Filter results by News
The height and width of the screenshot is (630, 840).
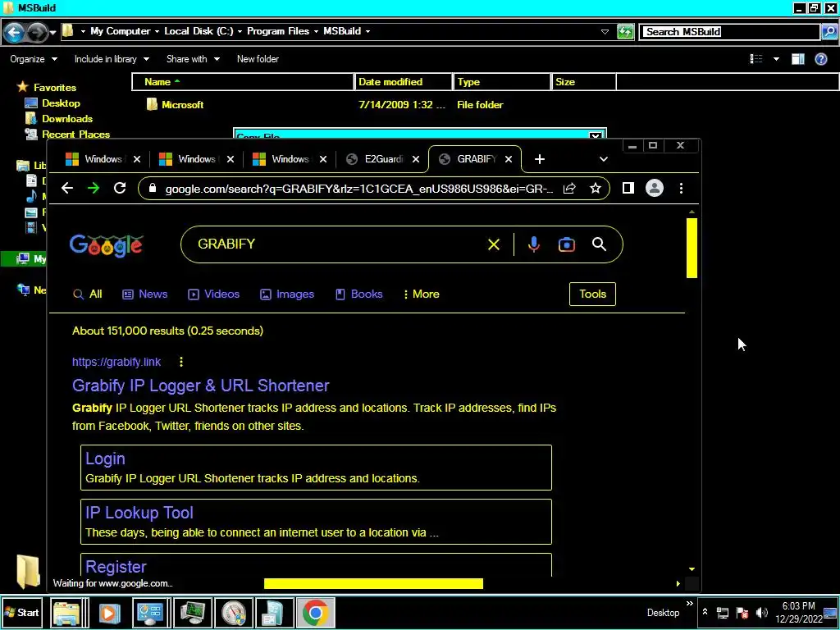pos(144,294)
